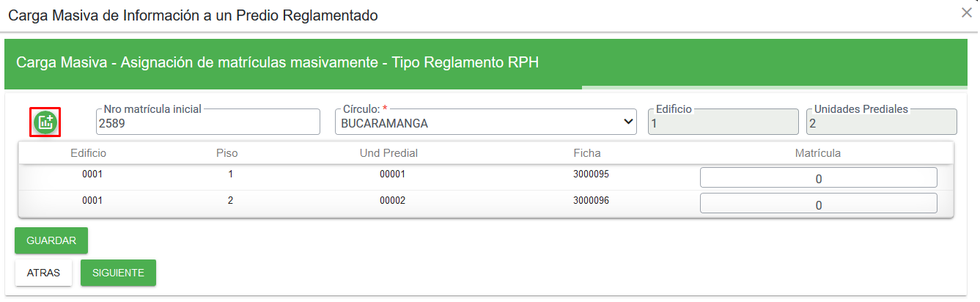980x302 pixels.
Task: Select the row with Und Predial 00001
Action: (x=485, y=177)
